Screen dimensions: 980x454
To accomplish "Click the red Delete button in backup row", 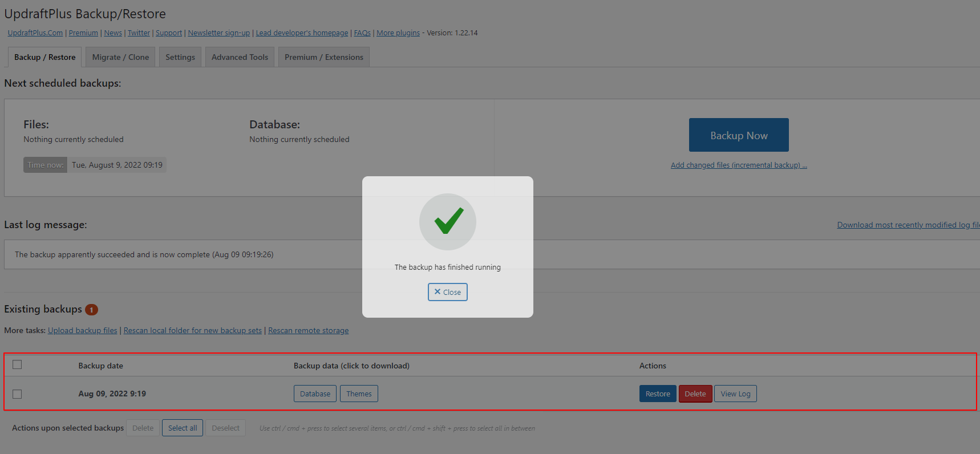I will point(695,394).
